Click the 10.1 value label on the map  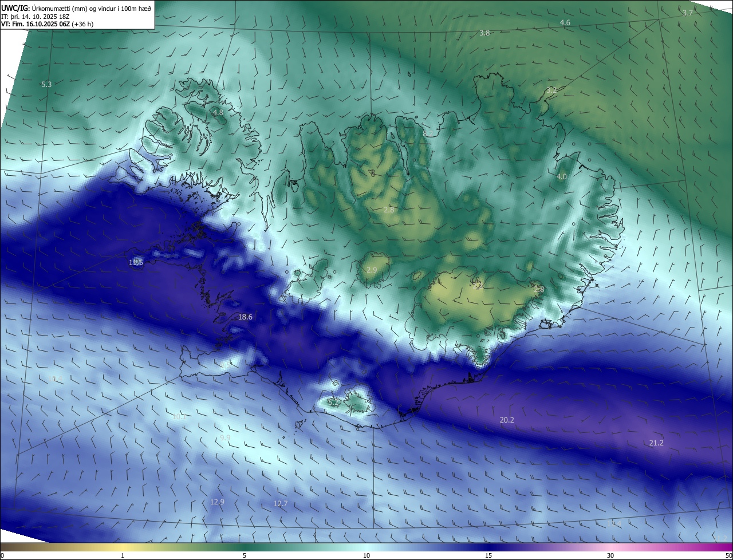coord(179,417)
